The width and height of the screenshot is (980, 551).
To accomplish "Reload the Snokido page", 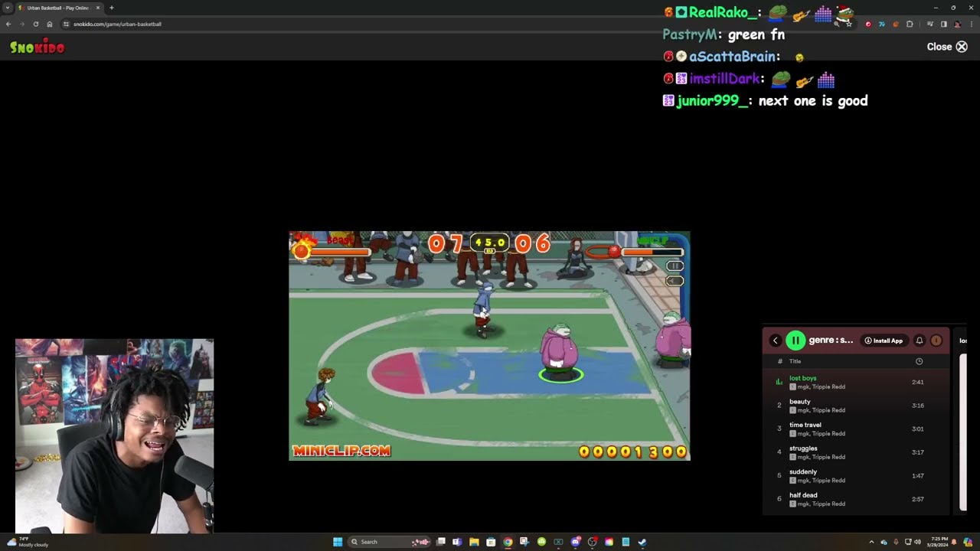I will [35, 24].
